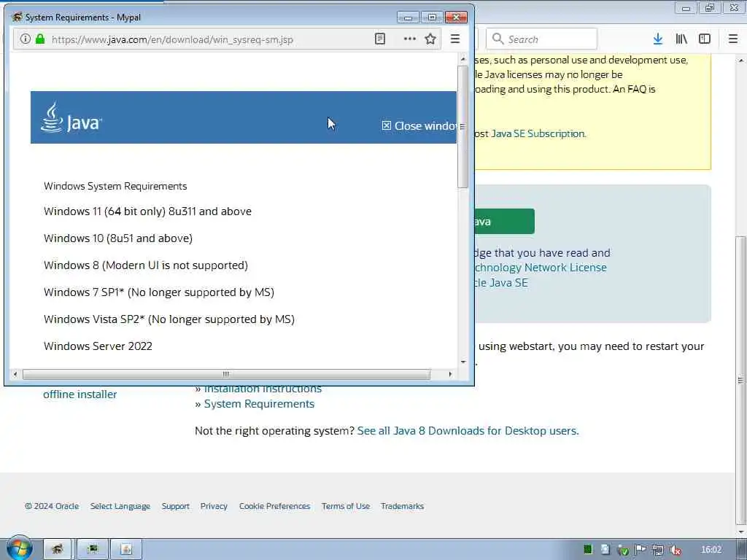Open Privacy footer link
Viewport: 747px width, 560px height.
click(x=214, y=506)
